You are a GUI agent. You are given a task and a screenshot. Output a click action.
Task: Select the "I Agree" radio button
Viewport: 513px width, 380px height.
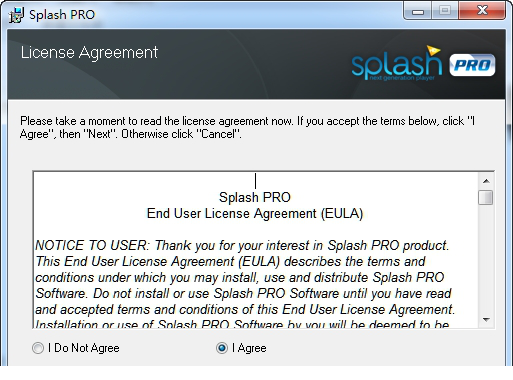click(x=222, y=348)
